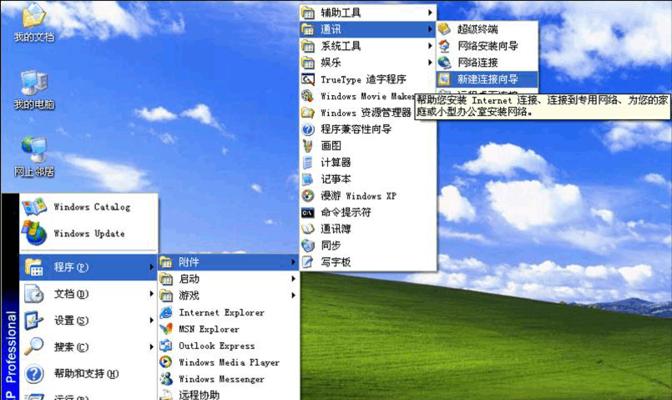
Task: Select 系统工具 menu entry
Action: tap(368, 46)
